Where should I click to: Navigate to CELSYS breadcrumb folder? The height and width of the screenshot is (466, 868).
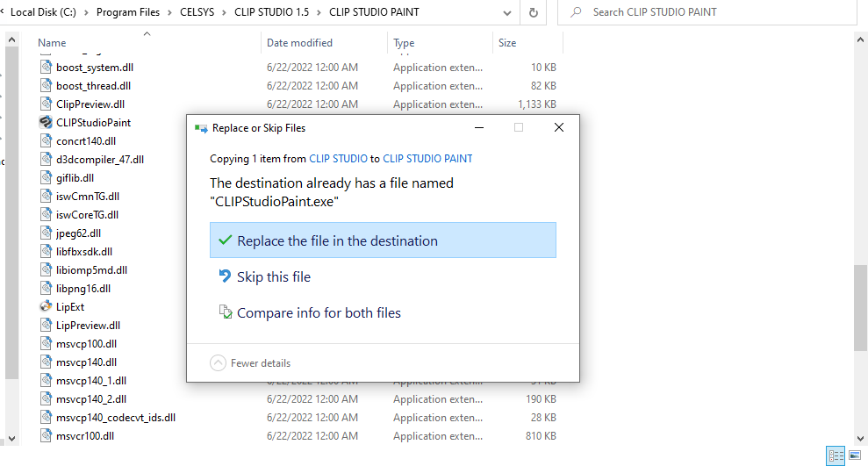click(197, 12)
